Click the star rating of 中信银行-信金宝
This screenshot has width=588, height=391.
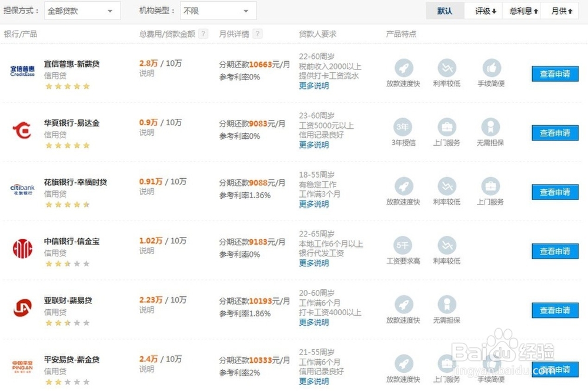click(x=68, y=264)
